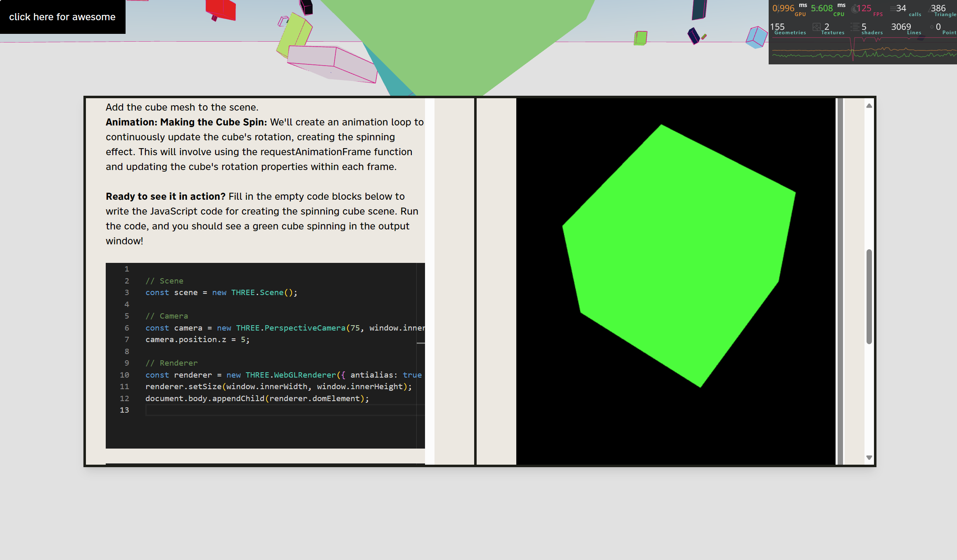Click the Textures image icon
Viewport: 957px width, 560px height.
pyautogui.click(x=816, y=27)
